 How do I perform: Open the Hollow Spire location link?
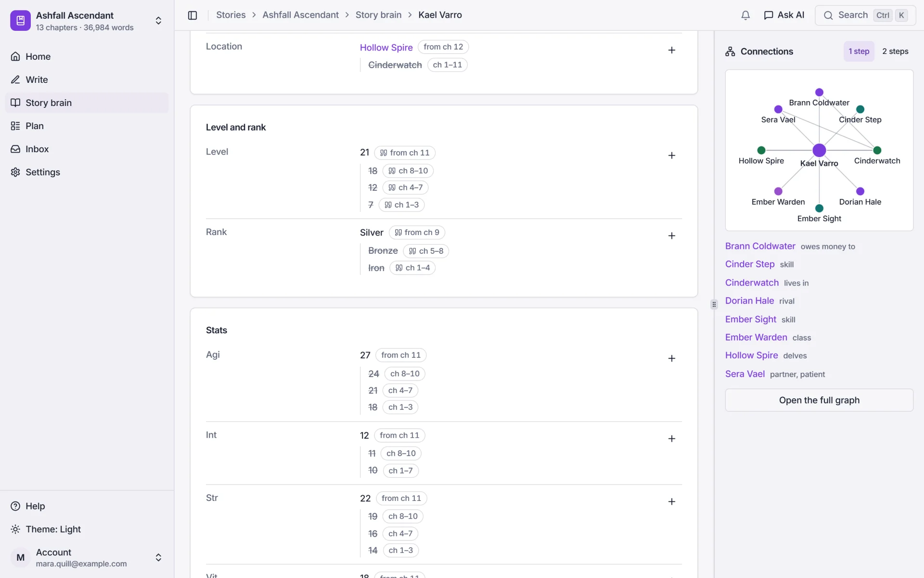click(x=386, y=47)
